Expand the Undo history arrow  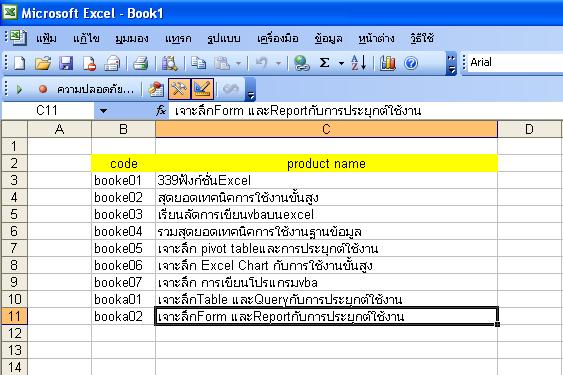pos(278,64)
